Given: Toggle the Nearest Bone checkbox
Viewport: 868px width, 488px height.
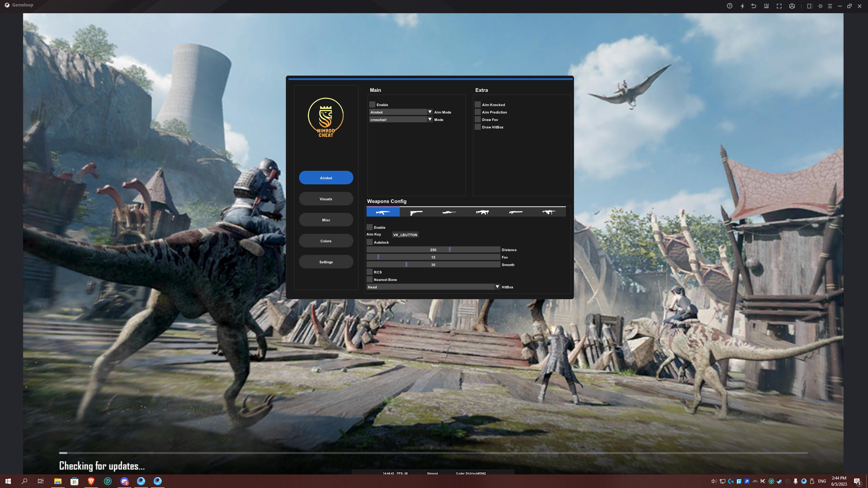Looking at the screenshot, I should coord(370,279).
